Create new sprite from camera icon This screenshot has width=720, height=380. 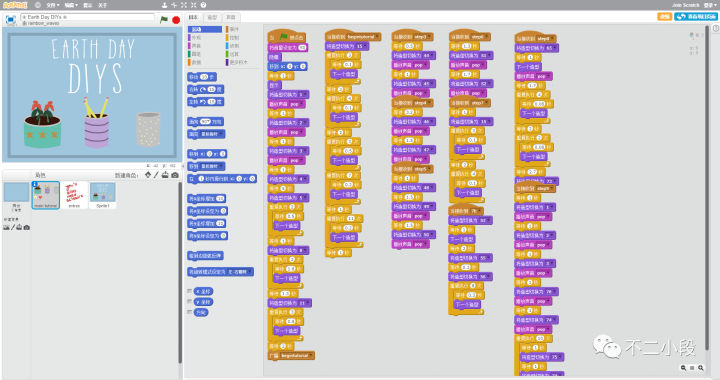[x=175, y=175]
